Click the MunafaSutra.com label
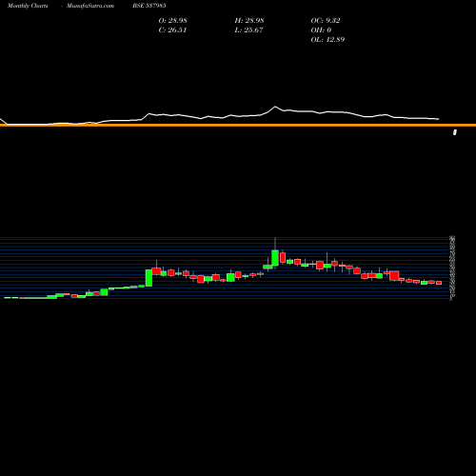The height and width of the screenshot is (476, 476). 90,6
